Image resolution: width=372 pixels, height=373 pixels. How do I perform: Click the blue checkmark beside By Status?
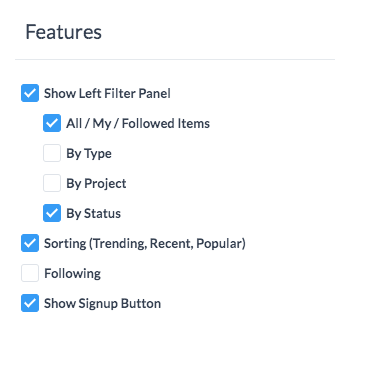52,213
